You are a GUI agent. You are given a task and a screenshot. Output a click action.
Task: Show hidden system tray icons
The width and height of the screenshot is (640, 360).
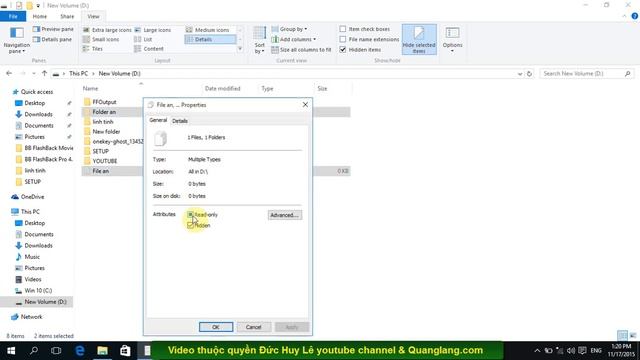[x=537, y=351]
